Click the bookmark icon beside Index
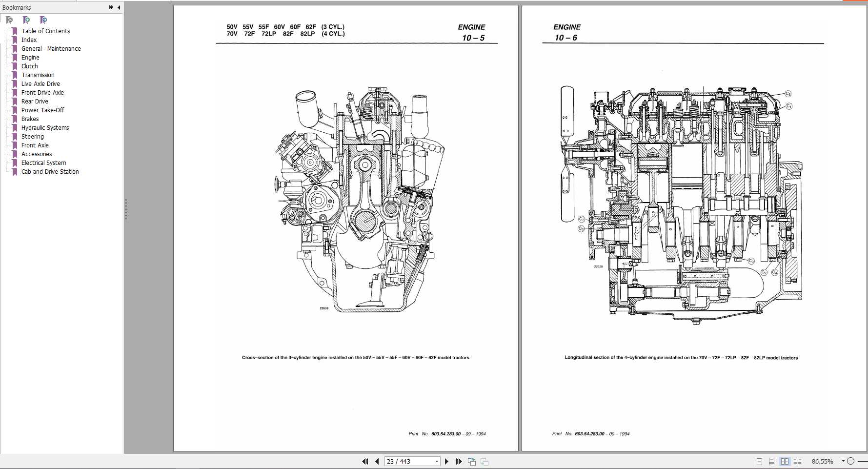Screen dimensions: 868x469 15,40
